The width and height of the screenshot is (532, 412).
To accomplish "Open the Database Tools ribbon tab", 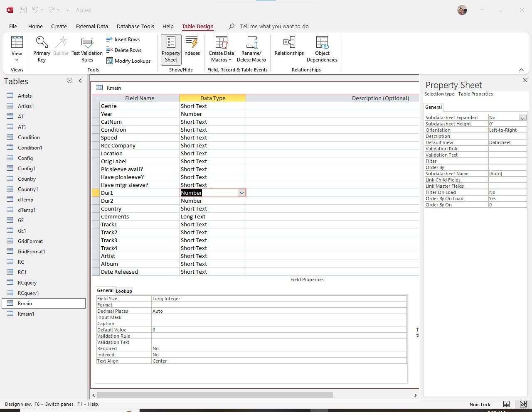I will [135, 26].
